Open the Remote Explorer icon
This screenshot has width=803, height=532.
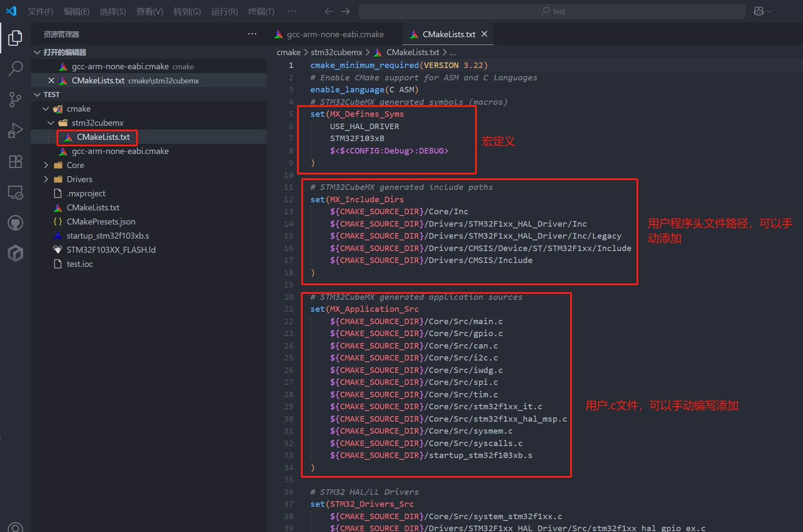(15, 192)
